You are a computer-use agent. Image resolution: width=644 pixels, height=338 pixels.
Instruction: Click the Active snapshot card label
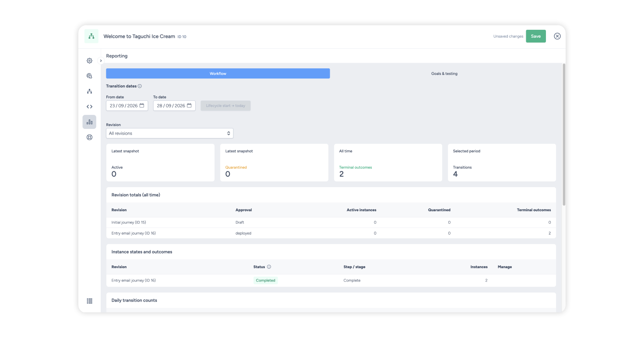[117, 167]
